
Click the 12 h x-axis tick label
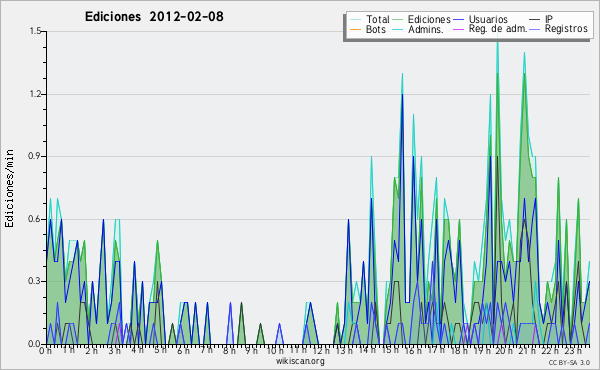click(322, 350)
